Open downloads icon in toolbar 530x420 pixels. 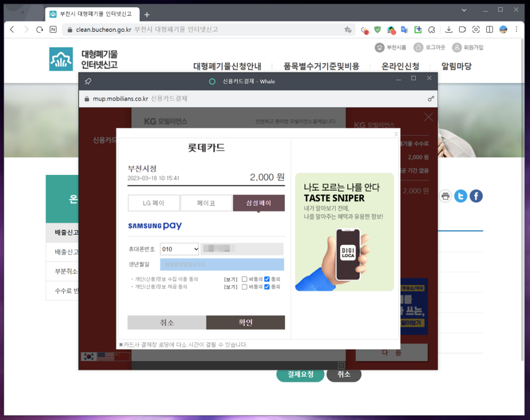[449, 30]
